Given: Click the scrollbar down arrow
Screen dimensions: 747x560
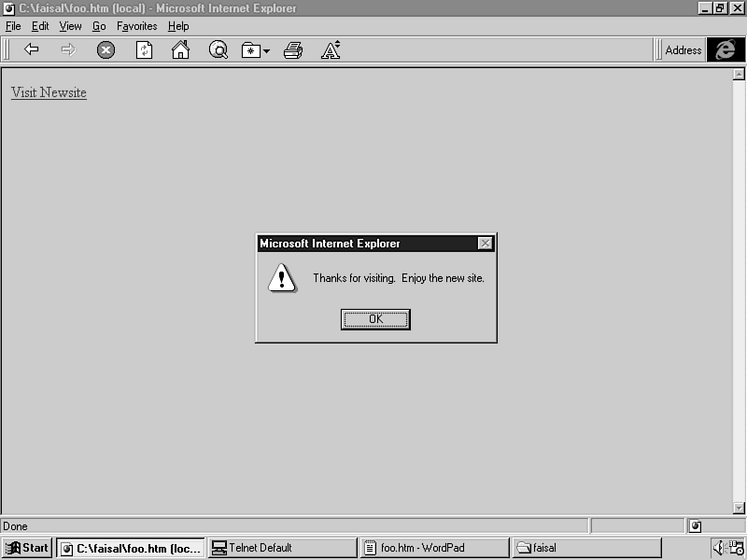Looking at the screenshot, I should (739, 508).
